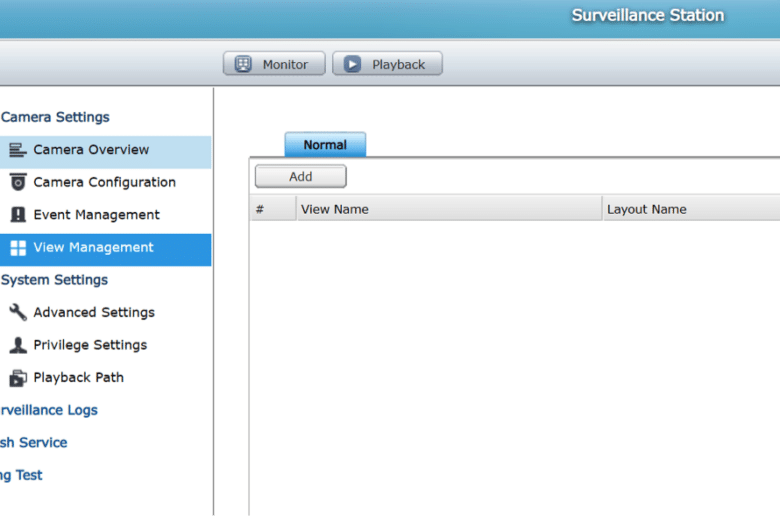
Task: Go to Event Management page
Action: point(105,214)
